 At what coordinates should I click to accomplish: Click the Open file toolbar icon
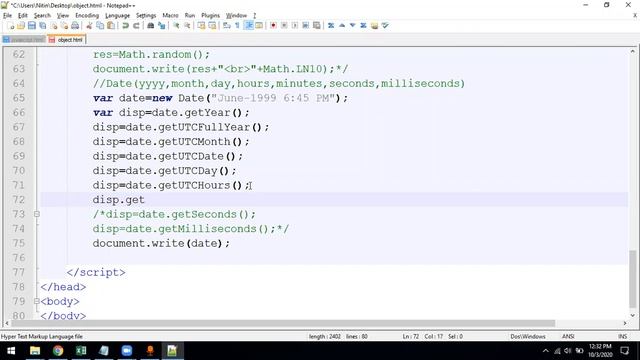coord(21,26)
